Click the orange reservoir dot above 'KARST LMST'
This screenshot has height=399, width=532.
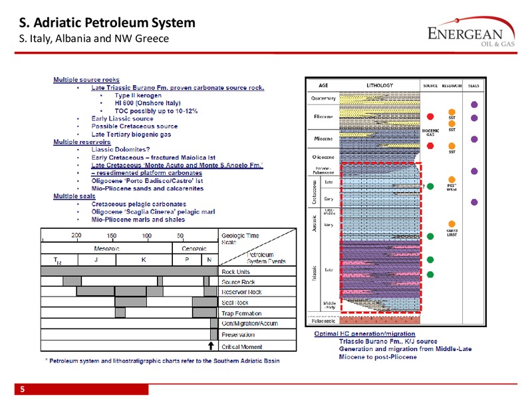(452, 224)
